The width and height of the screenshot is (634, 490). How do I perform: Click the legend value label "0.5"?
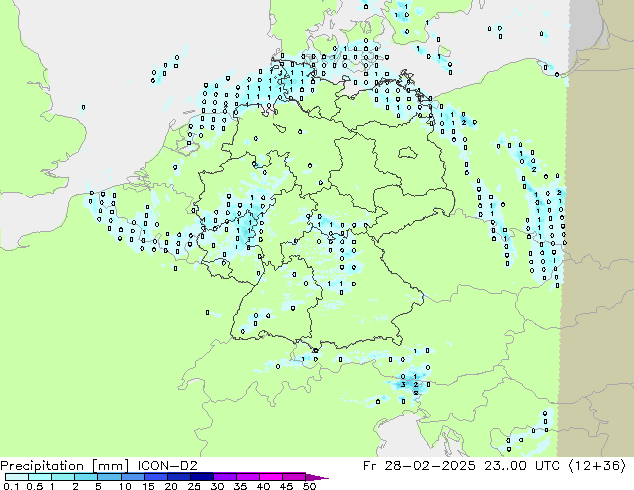click(34, 486)
